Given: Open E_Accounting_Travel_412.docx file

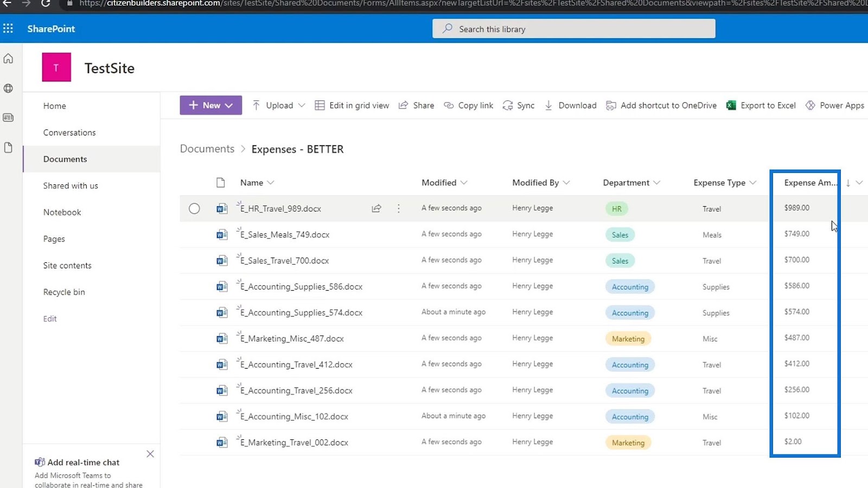Looking at the screenshot, I should 297,365.
